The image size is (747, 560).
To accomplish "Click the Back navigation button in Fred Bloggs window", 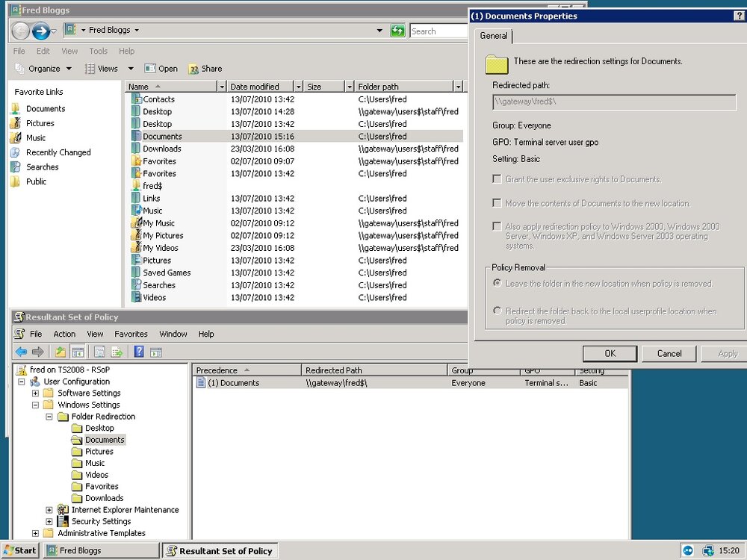I will click(20, 31).
